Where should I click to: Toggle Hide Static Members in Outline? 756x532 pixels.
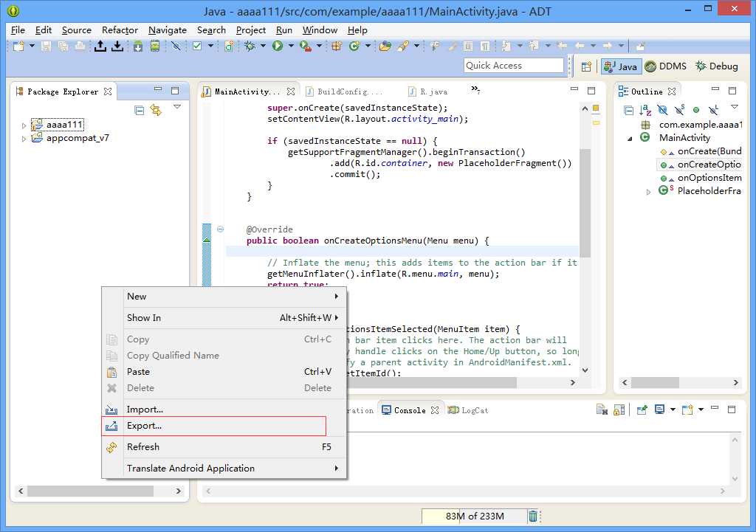click(680, 111)
